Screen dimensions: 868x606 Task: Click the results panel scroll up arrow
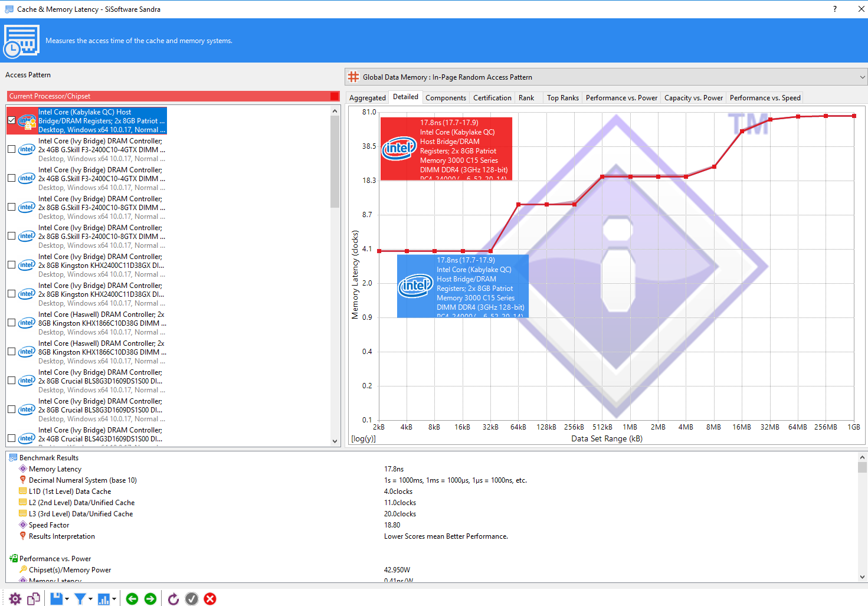[x=863, y=457]
